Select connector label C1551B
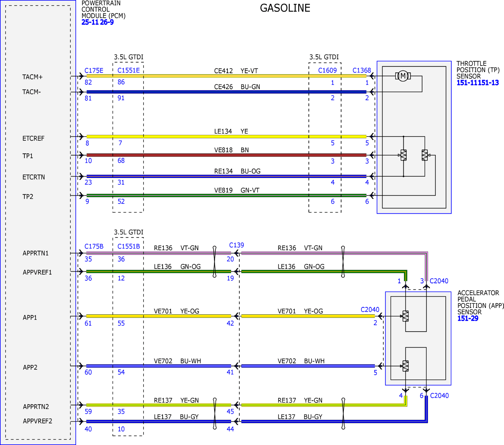This screenshot has width=504, height=445. point(128,246)
